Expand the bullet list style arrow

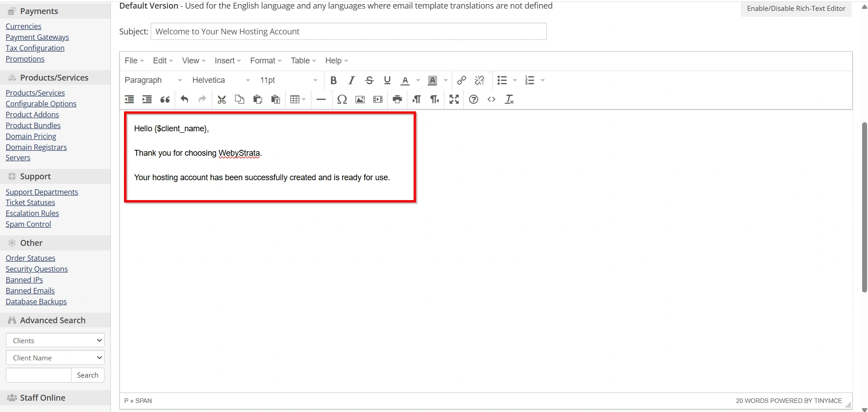tap(515, 81)
